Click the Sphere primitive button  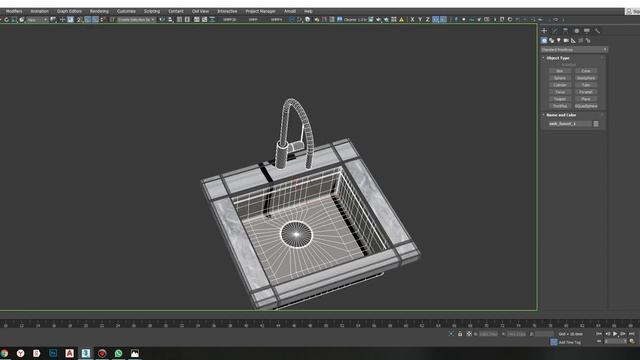click(x=560, y=78)
